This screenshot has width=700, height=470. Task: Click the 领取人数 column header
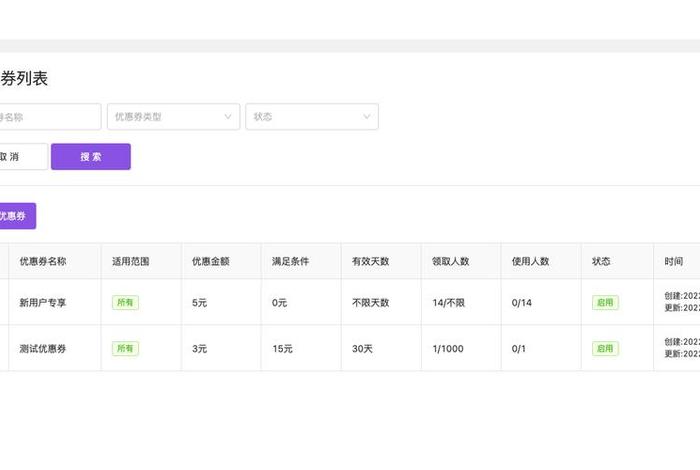pyautogui.click(x=451, y=261)
